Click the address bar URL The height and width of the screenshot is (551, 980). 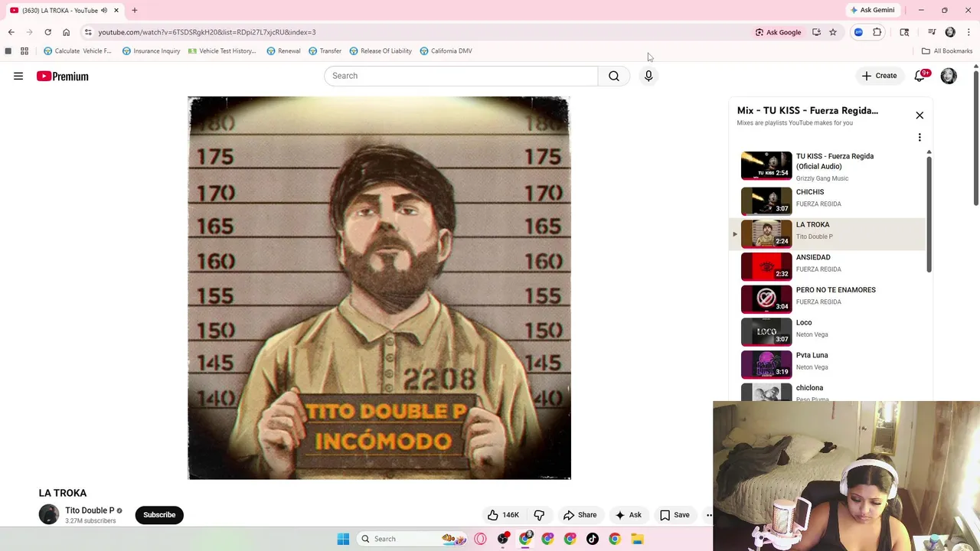(x=207, y=32)
